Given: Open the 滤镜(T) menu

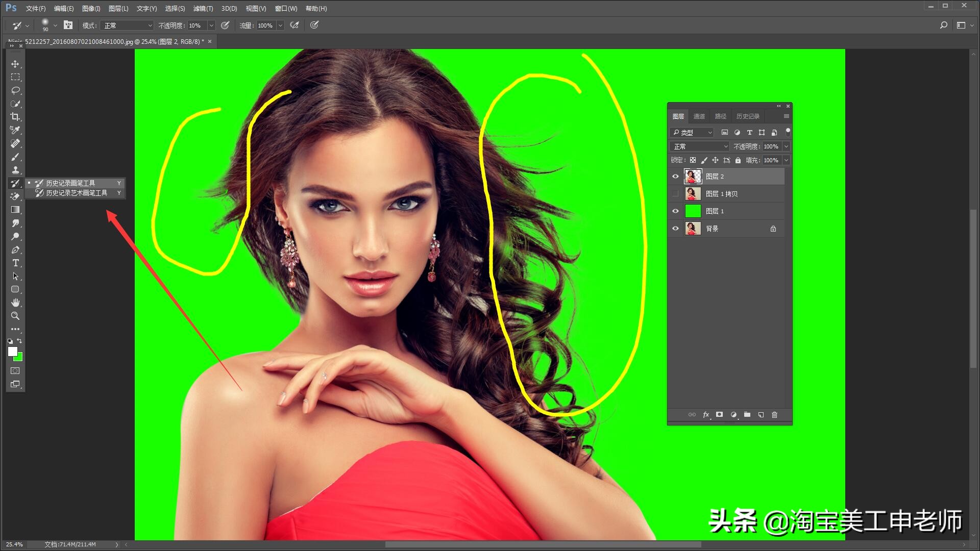Looking at the screenshot, I should point(203,9).
